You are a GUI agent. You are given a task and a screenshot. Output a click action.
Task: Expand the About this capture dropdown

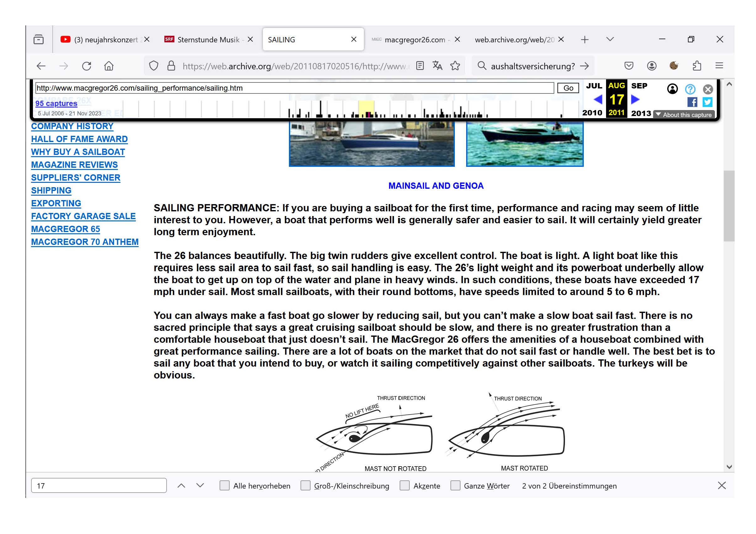click(x=684, y=114)
